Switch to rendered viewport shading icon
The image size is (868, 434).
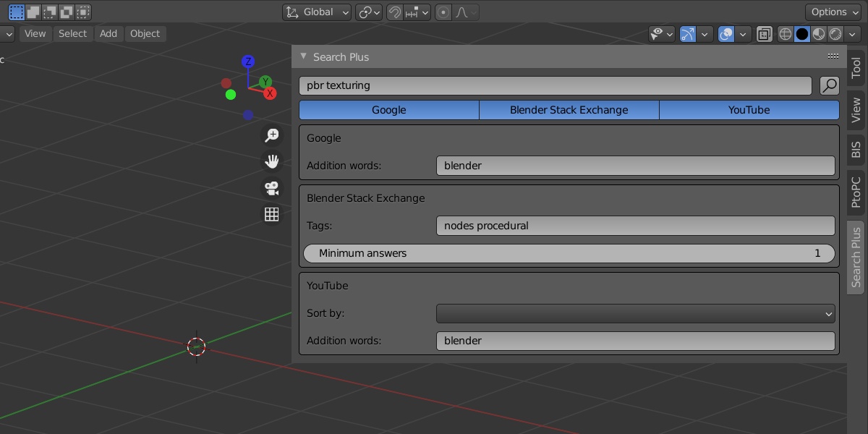pos(835,34)
